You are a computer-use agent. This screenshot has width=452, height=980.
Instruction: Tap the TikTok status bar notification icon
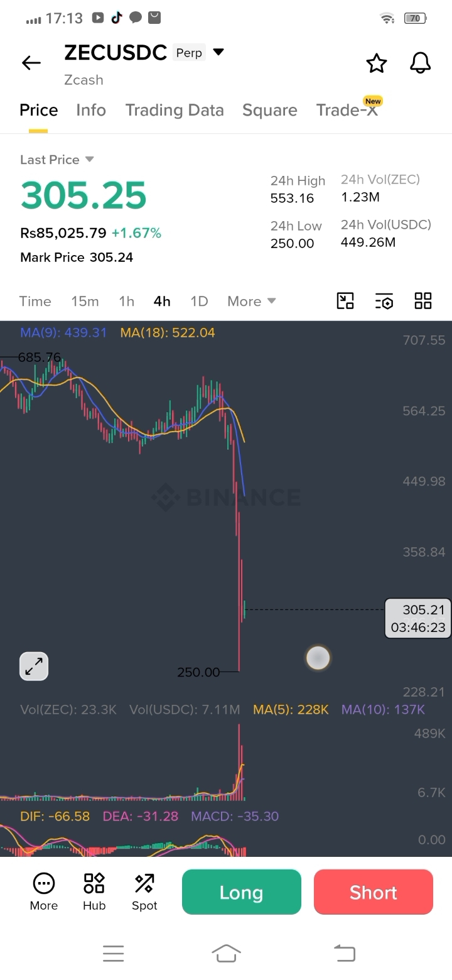click(x=116, y=18)
